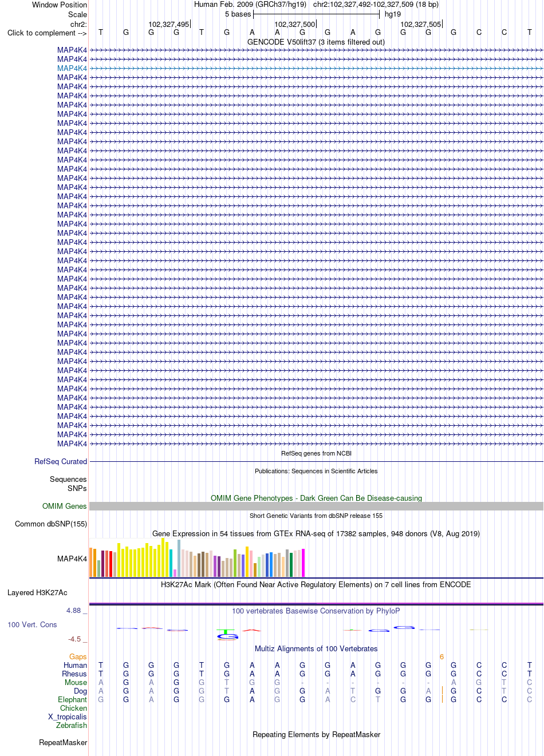Viewport: 544px width, 756px height.
Task: Open the 'OMIM Gene Phenotypes' track title
Action: click(x=316, y=498)
